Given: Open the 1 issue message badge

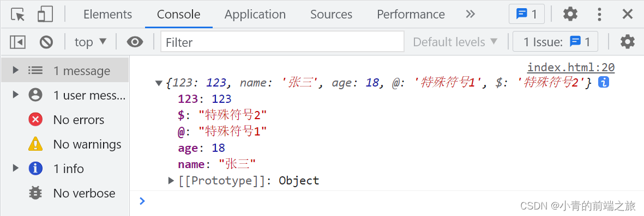Looking at the screenshot, I should (527, 14).
